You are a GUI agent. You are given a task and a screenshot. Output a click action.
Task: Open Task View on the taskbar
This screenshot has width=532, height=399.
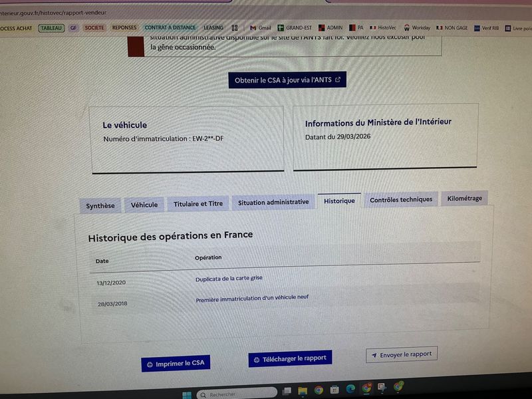point(287,391)
